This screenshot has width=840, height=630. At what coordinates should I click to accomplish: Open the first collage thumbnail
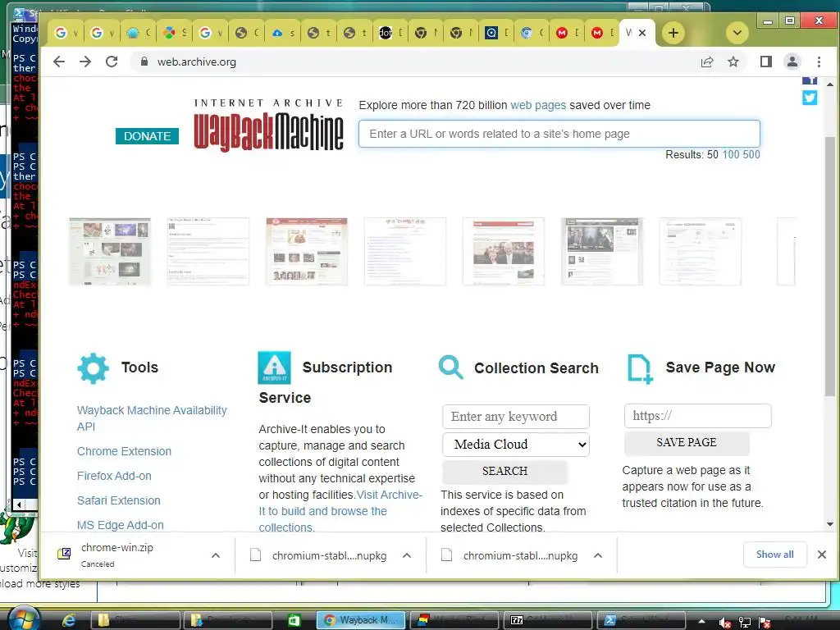[110, 251]
